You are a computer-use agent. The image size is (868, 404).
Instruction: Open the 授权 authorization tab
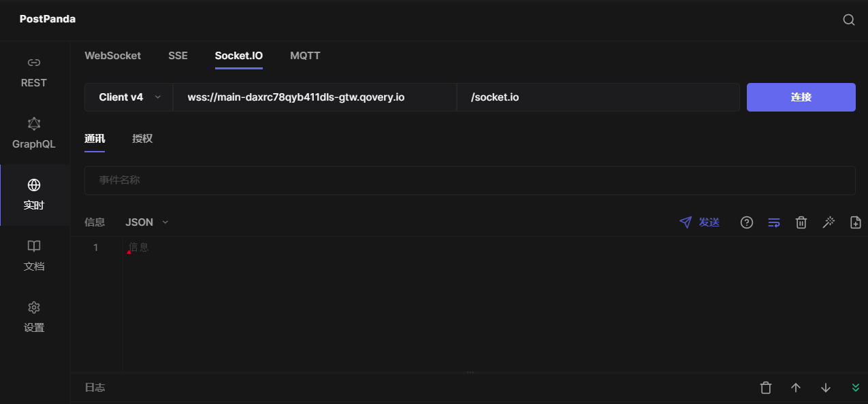pyautogui.click(x=142, y=138)
